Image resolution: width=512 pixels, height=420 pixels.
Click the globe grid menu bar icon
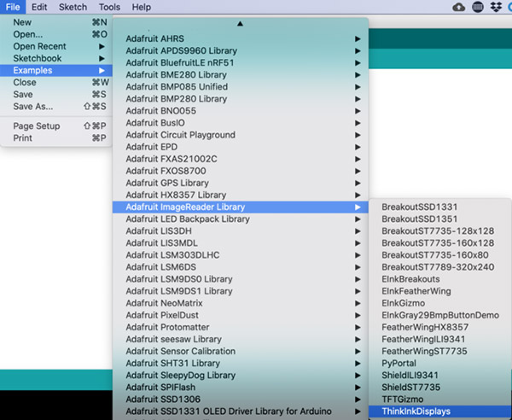[x=478, y=7]
